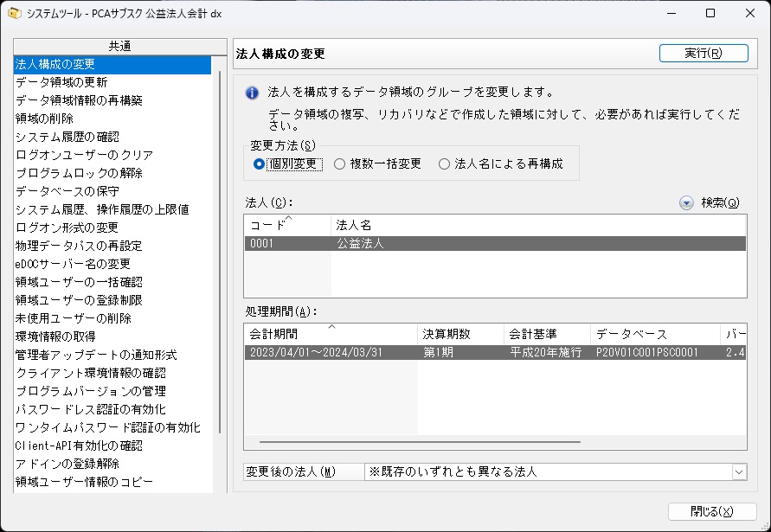771x532 pixels.
Task: Click the 実行 button
Action: [x=703, y=53]
